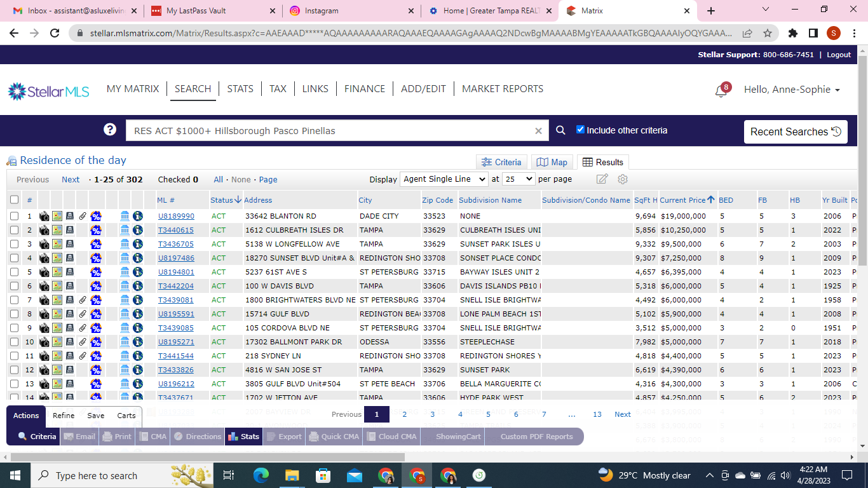This screenshot has height=488, width=868.
Task: Open paperclip attachments for 33642 Blanton Rd
Action: click(83, 216)
